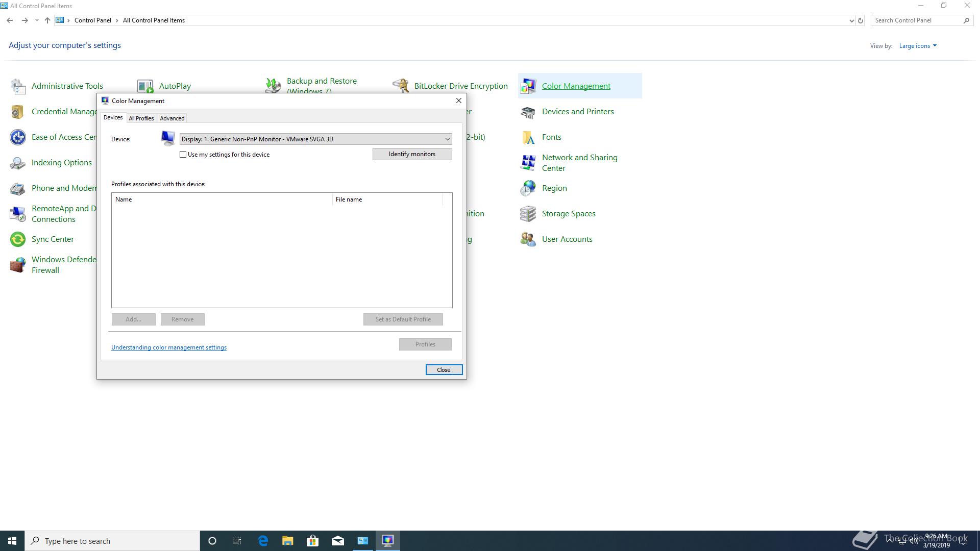Click the Identify monitors button
The image size is (980, 551).
(412, 154)
